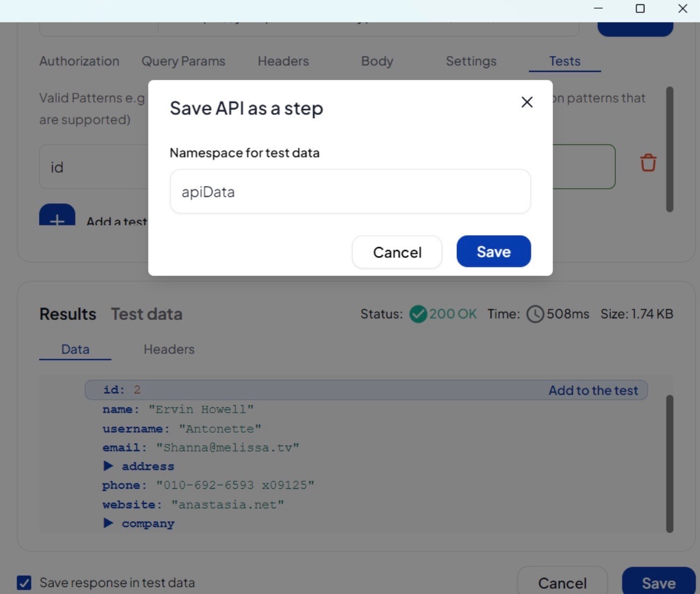Switch to the Headers tab under Results
This screenshot has width=700, height=594.
click(169, 349)
